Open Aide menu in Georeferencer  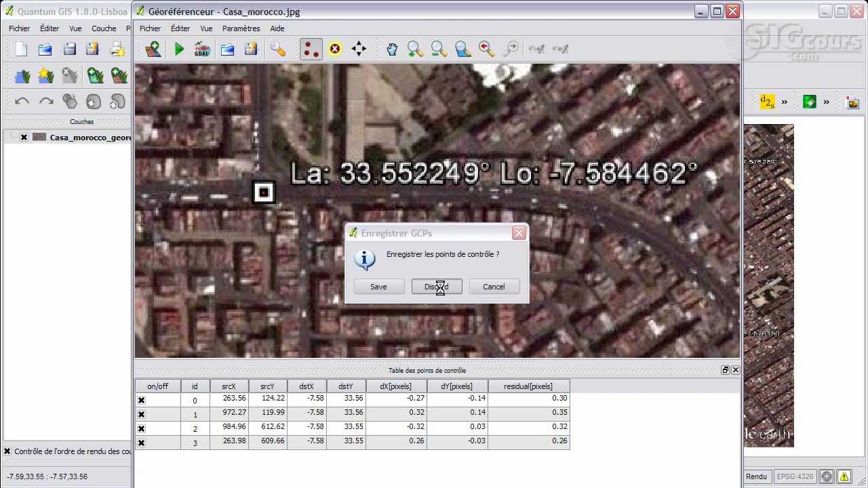(277, 28)
